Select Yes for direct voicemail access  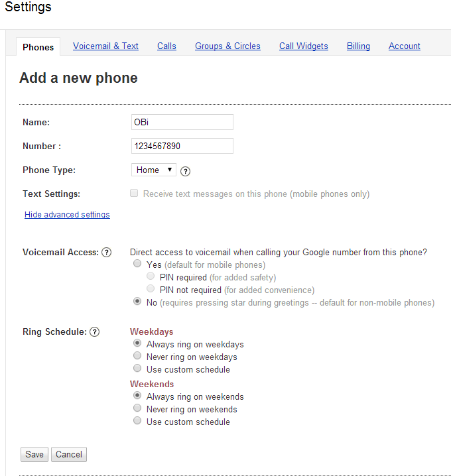click(x=137, y=264)
